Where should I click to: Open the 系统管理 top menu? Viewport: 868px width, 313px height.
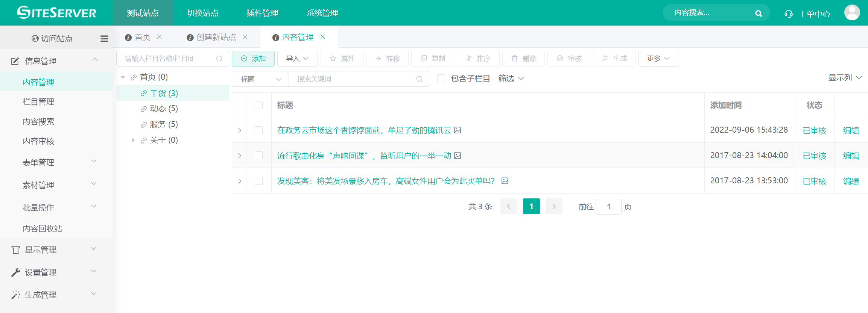322,13
